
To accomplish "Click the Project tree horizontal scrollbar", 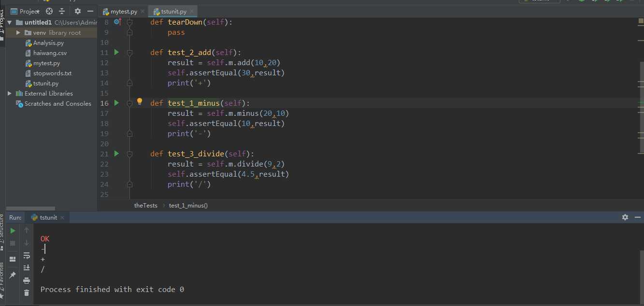I will (x=30, y=209).
